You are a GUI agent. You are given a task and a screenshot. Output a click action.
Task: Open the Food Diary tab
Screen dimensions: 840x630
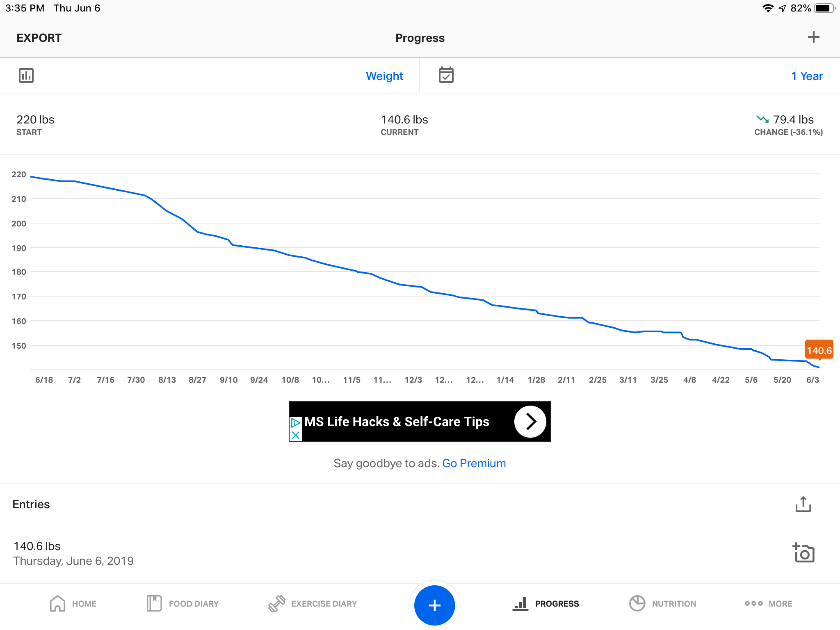point(183,604)
